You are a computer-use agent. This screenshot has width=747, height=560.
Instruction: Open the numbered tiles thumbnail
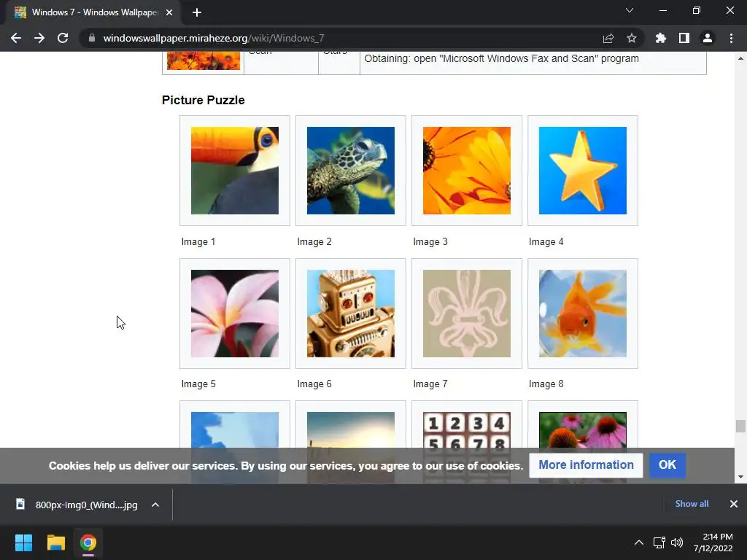tap(467, 429)
